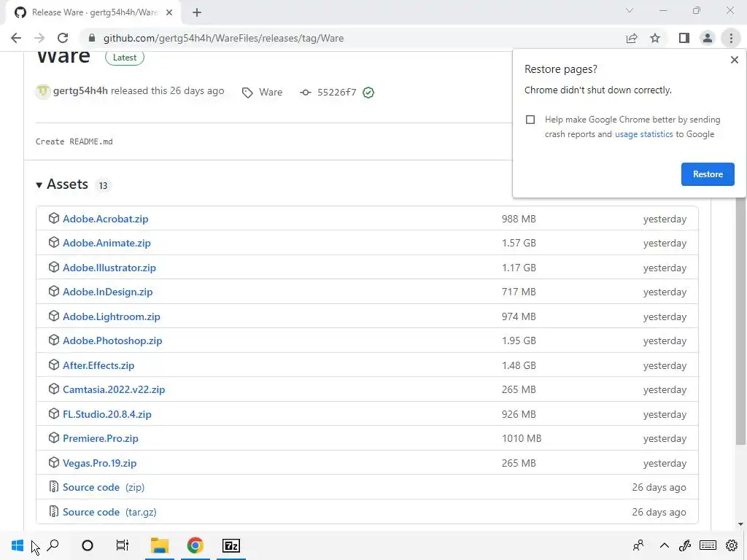This screenshot has height=560, width=747.
Task: Open a new browser tab
Action: [x=197, y=12]
